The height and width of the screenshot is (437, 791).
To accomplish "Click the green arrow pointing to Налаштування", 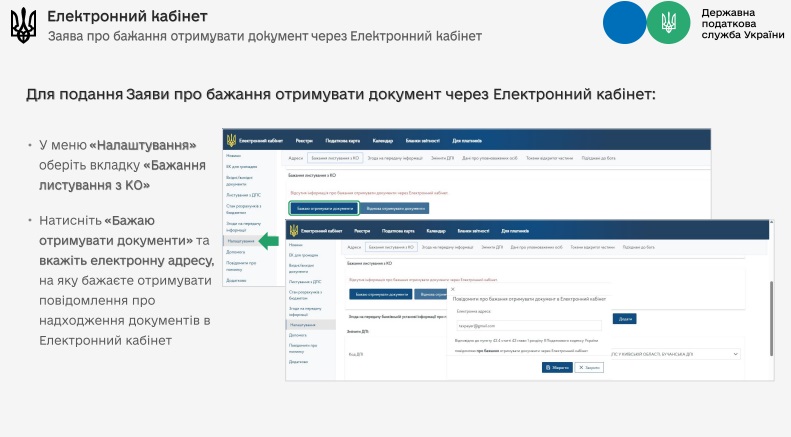I will (268, 241).
